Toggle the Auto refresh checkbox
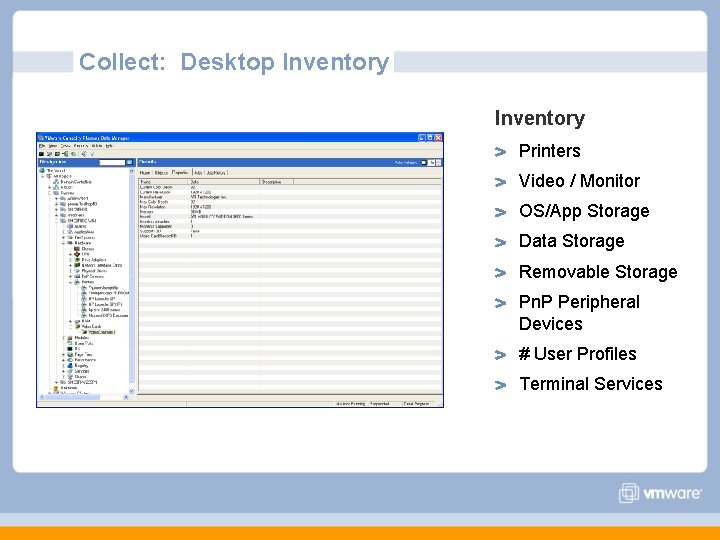720x540 pixels. click(x=424, y=162)
